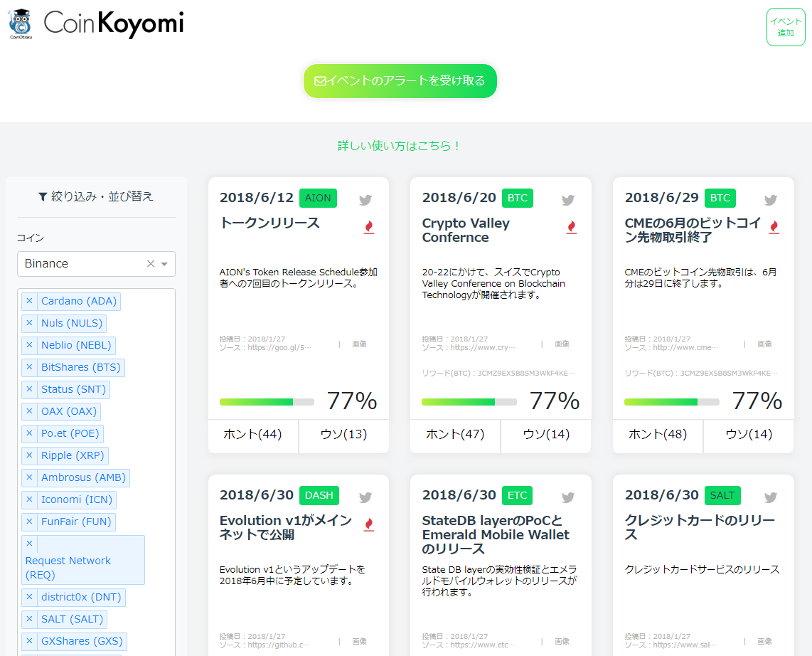
Task: Click the flame icon on CME futures card
Action: coord(774,227)
